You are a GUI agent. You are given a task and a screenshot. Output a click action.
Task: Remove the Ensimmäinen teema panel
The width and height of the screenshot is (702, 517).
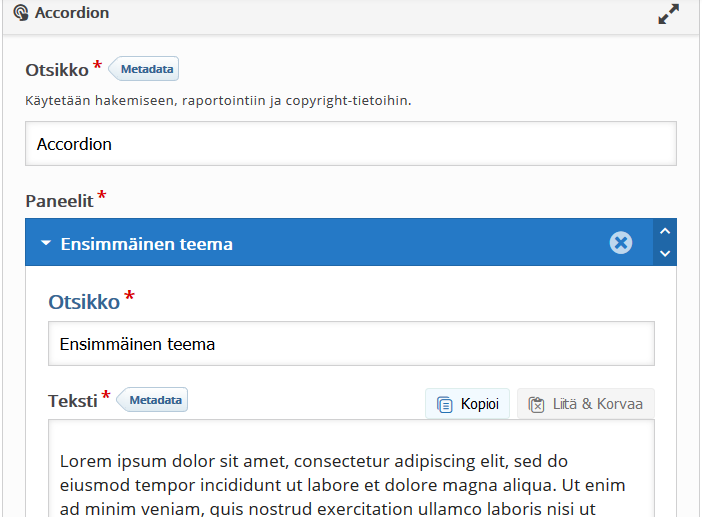(621, 243)
